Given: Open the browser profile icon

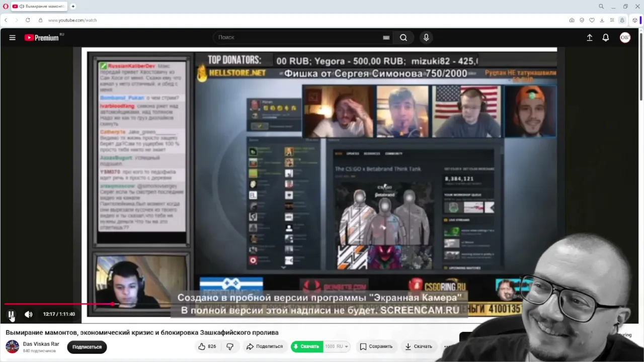Looking at the screenshot, I should coord(622,20).
